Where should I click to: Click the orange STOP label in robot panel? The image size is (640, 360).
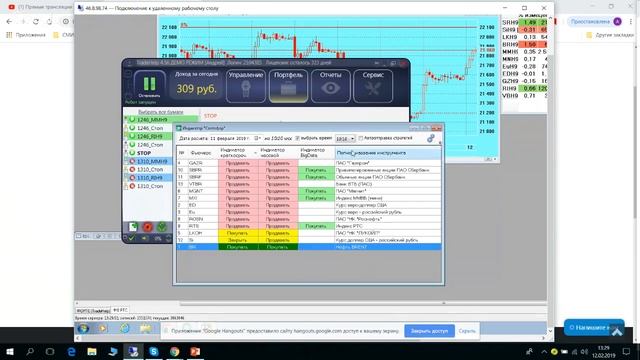click(x=211, y=116)
